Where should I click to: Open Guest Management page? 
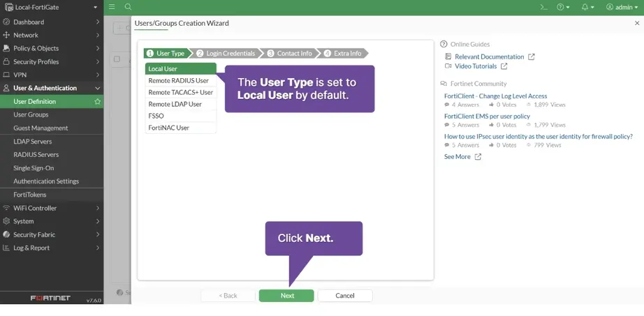pos(52,128)
